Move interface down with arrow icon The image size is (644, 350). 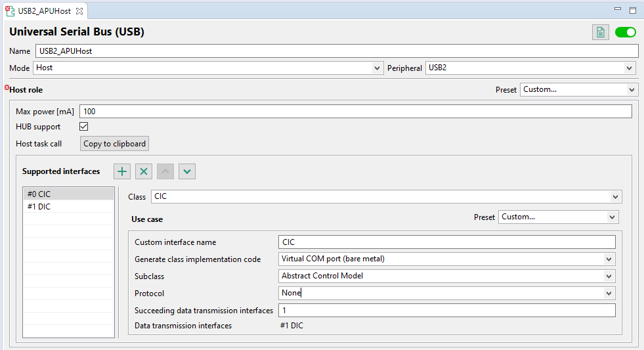187,171
